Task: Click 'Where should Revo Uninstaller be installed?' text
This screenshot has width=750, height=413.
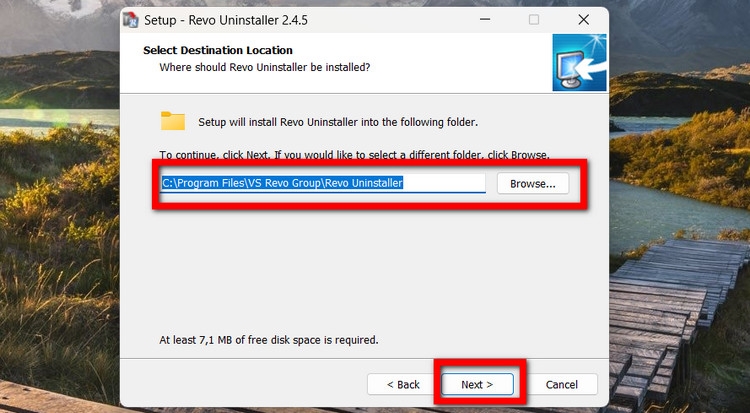Action: 265,67
